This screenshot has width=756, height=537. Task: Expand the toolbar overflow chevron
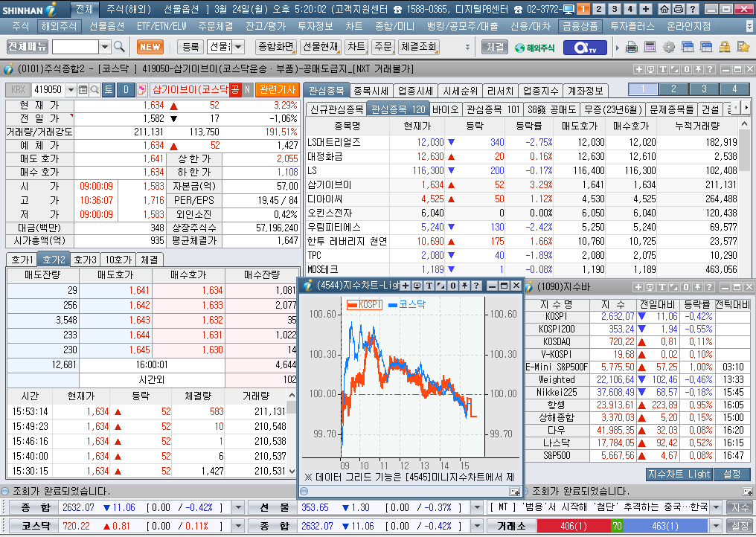tap(467, 48)
